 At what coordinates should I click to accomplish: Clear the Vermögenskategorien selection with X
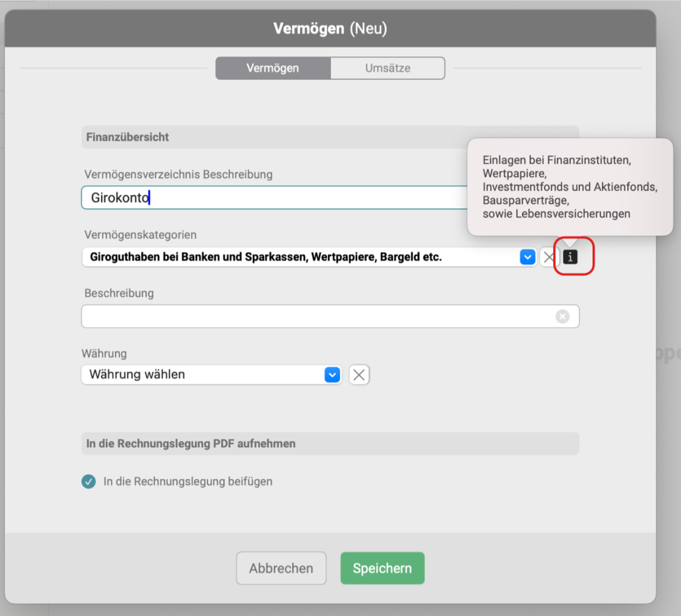[549, 257]
